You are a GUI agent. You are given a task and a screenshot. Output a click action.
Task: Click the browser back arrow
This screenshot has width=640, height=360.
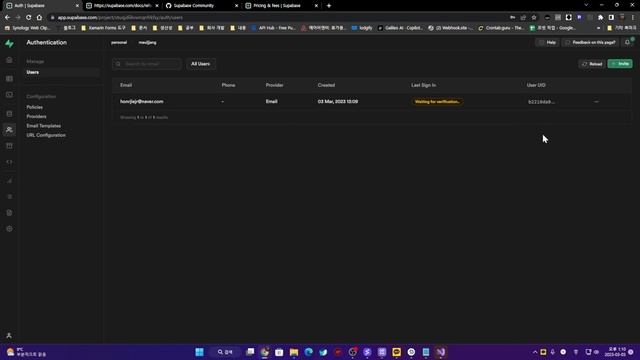[7, 18]
